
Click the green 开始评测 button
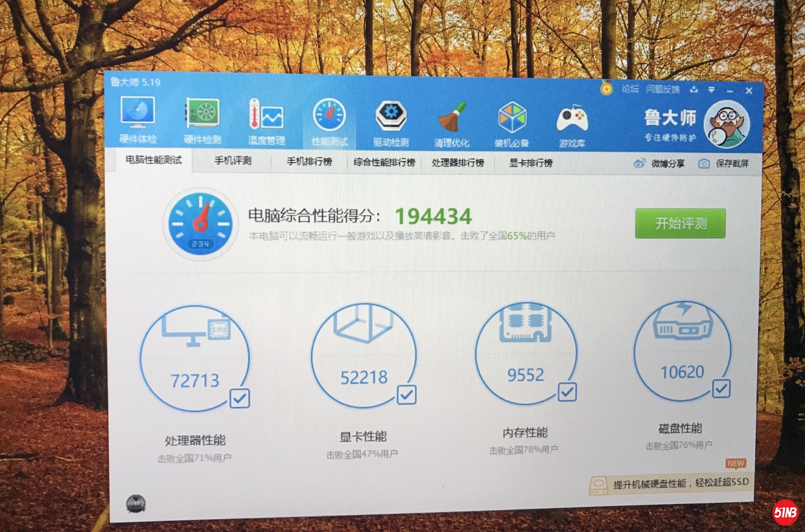coord(680,224)
